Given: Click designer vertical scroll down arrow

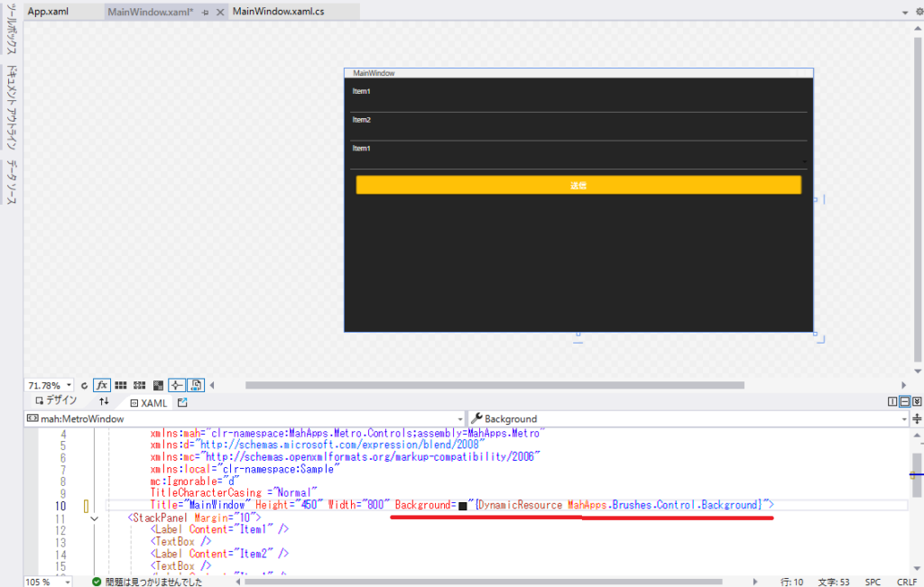Looking at the screenshot, I should 918,371.
